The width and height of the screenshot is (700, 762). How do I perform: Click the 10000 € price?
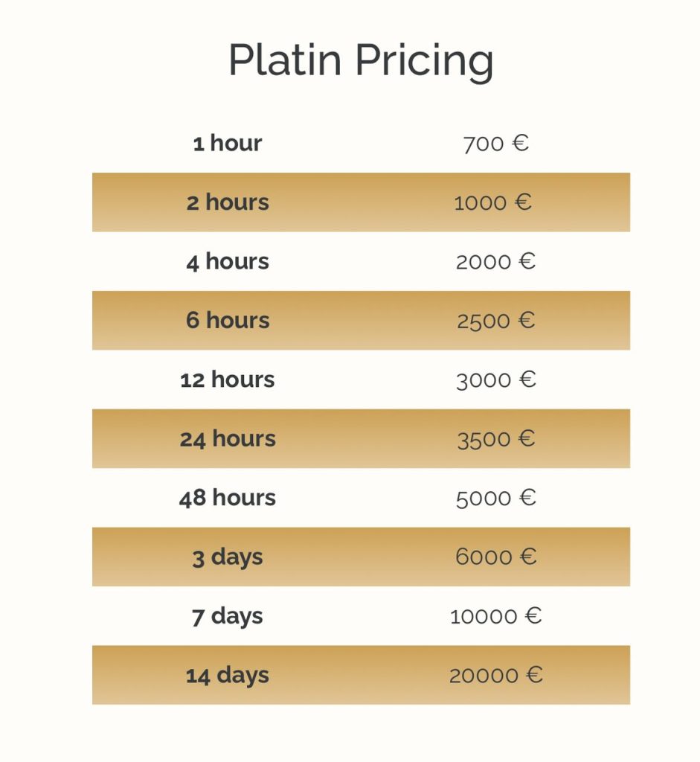(x=495, y=616)
